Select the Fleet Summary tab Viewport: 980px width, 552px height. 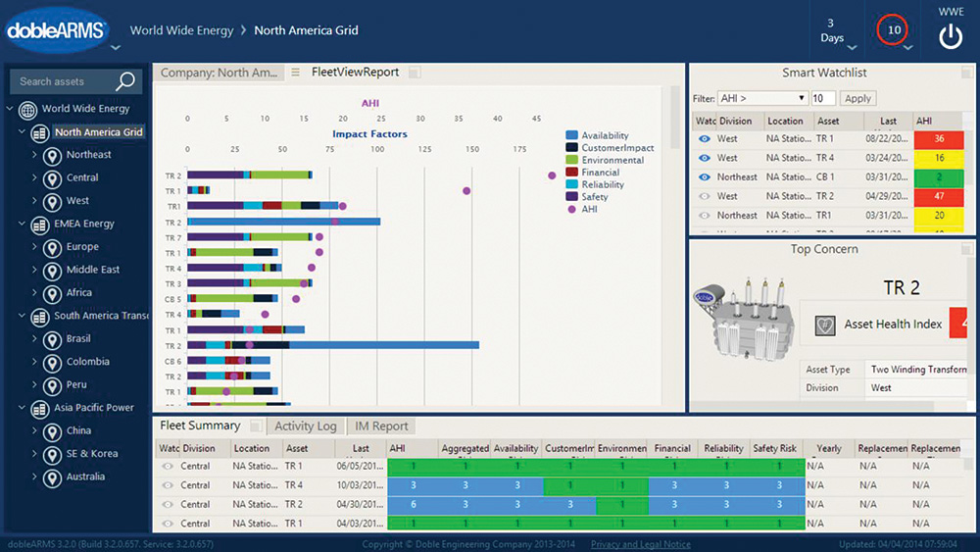[200, 426]
